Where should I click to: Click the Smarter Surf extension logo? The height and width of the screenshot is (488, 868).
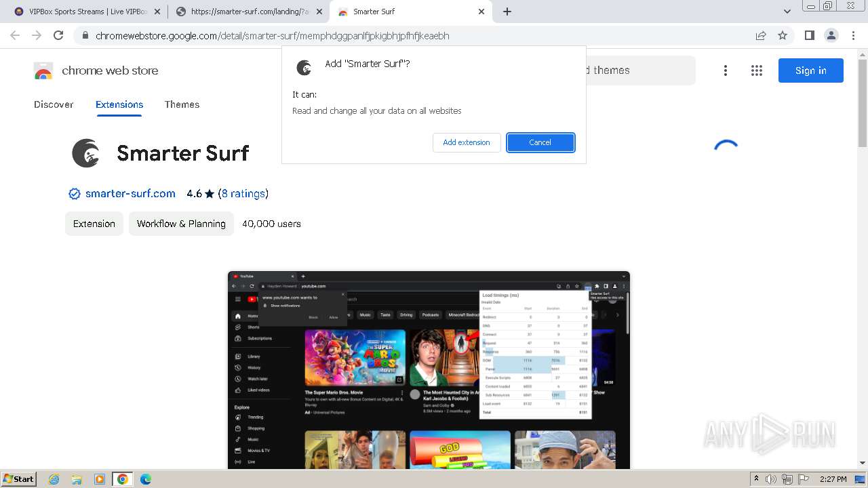pos(86,153)
